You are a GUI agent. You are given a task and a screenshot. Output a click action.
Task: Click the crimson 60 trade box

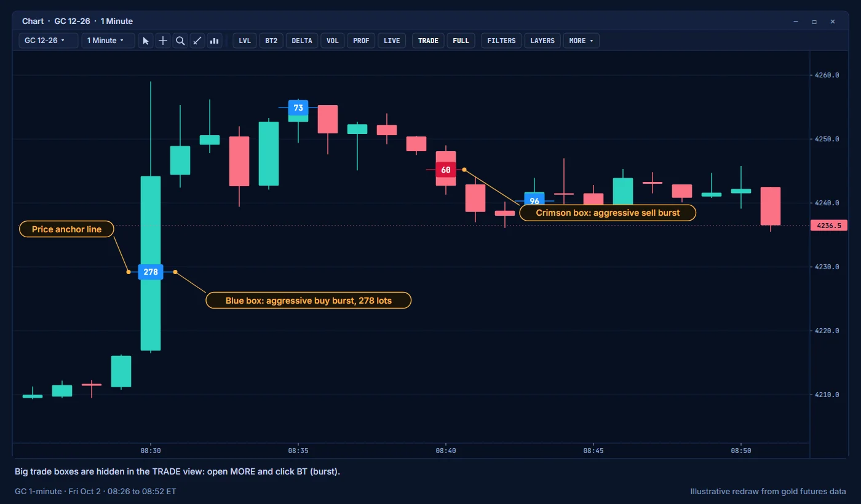[x=446, y=170]
